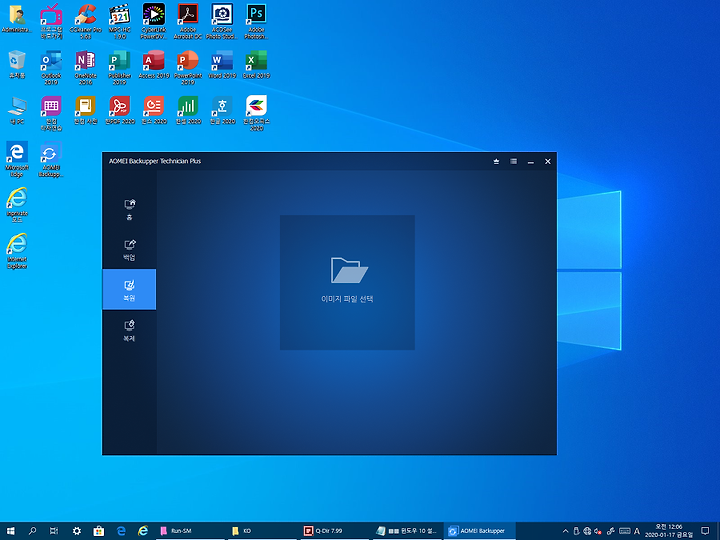Select the pink TV program shortcut icon
The image size is (720, 540).
(51, 22)
